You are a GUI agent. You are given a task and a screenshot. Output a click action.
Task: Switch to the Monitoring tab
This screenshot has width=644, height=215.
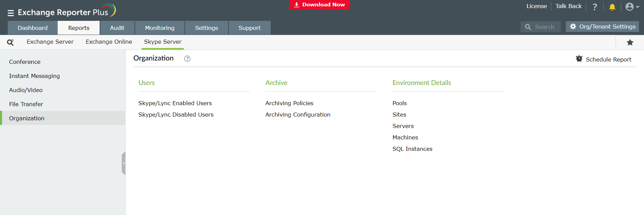point(160,28)
